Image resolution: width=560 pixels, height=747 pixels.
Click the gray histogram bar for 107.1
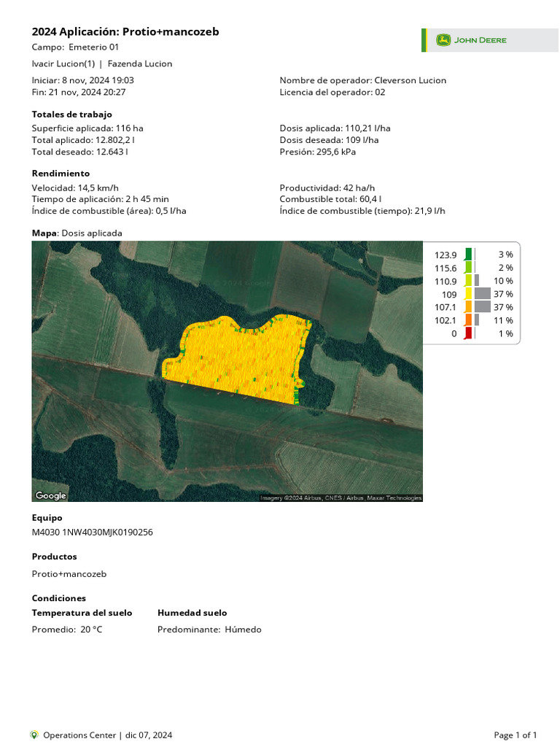coord(483,307)
